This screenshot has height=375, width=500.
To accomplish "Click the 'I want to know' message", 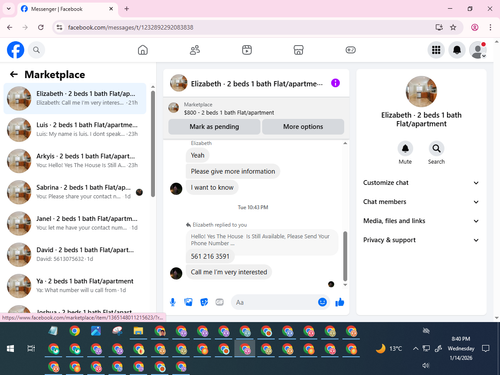I will tap(212, 187).
